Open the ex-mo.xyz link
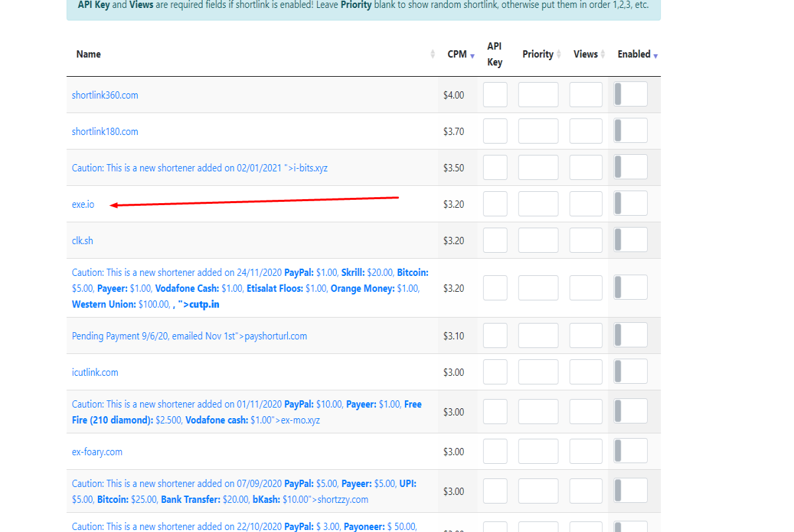The height and width of the screenshot is (532, 794). point(247,412)
